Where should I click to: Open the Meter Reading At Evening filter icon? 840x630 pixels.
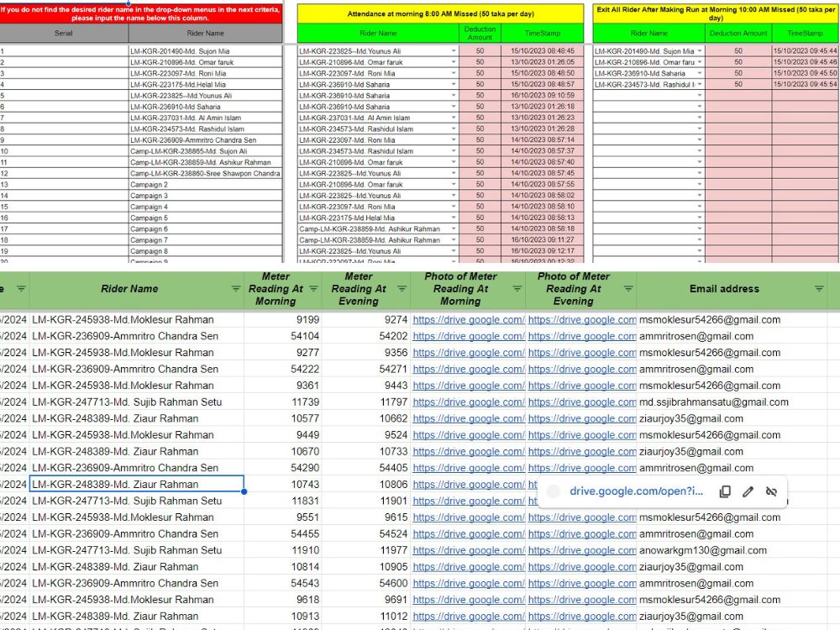[x=402, y=289]
